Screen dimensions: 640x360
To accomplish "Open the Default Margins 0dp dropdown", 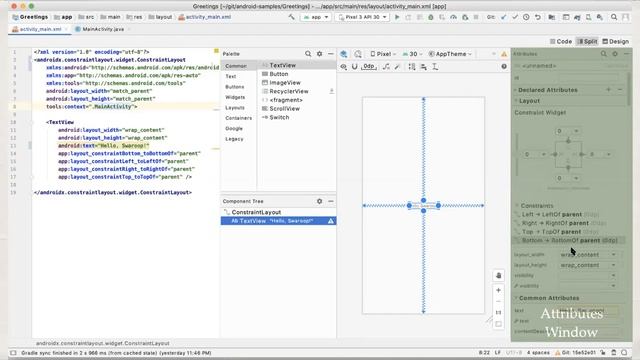I will [x=369, y=67].
